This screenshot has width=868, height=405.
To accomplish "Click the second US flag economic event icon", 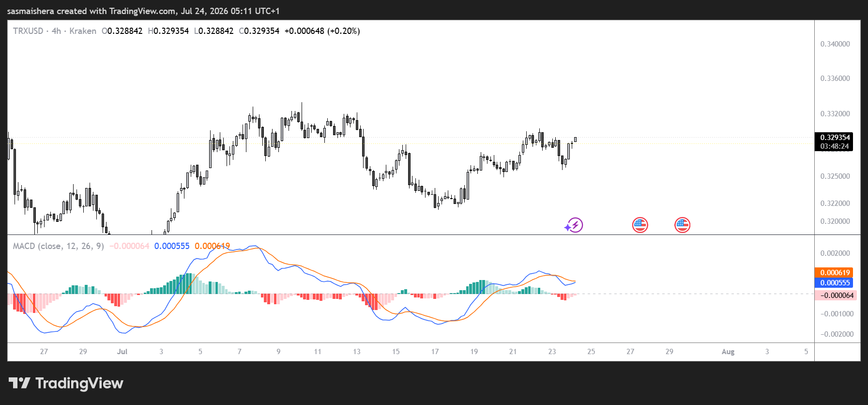I will [682, 225].
